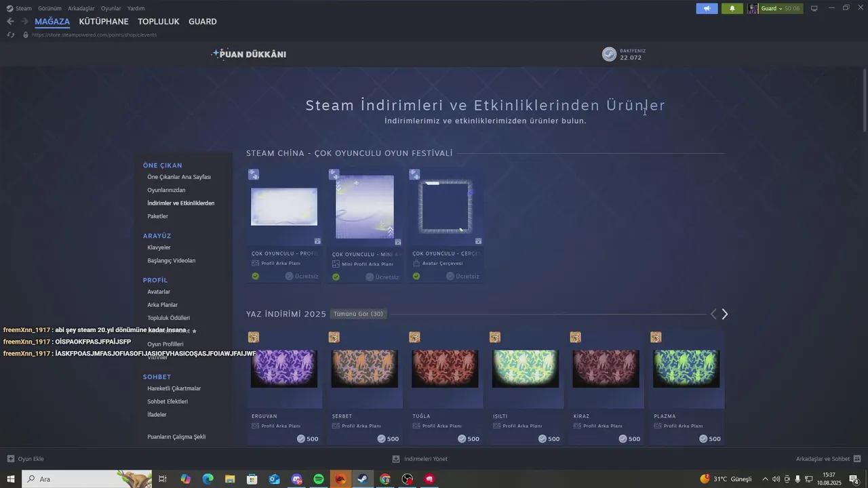Open the Erguvan purple background thumbnail
Viewport: 868px width, 488px height.
click(x=284, y=369)
